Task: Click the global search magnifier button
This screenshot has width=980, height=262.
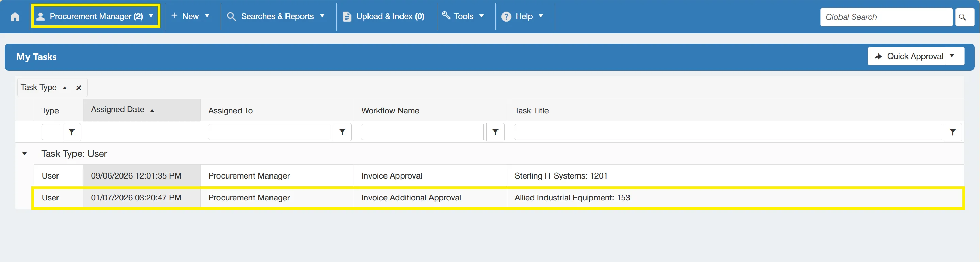Action: pyautogui.click(x=964, y=17)
